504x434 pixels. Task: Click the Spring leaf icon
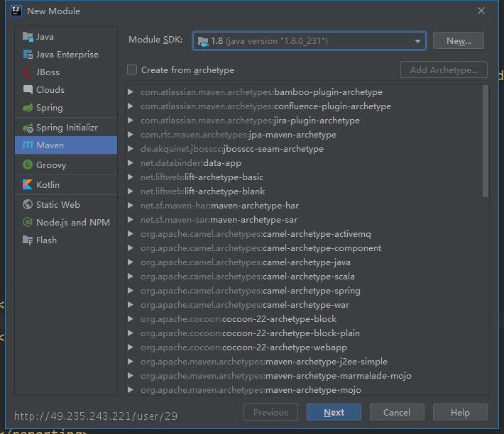28,108
